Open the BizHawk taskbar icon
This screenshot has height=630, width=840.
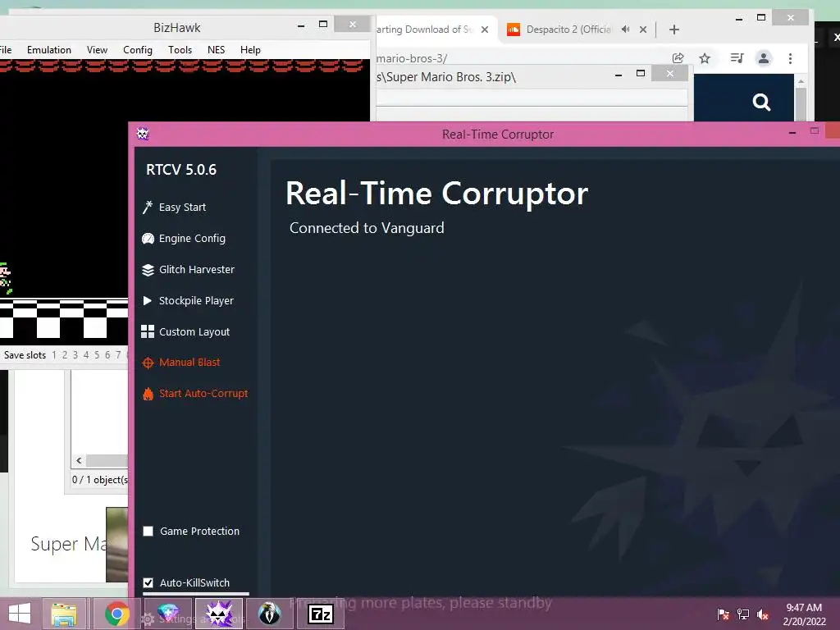[269, 614]
